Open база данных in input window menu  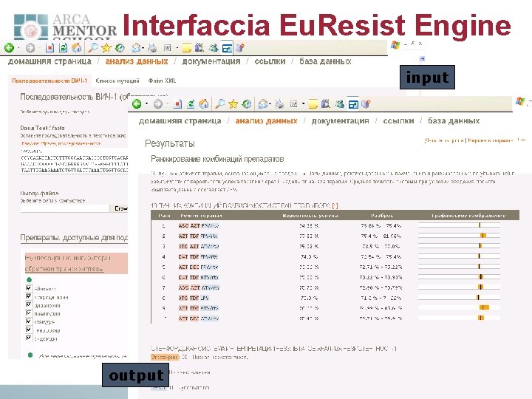325,61
